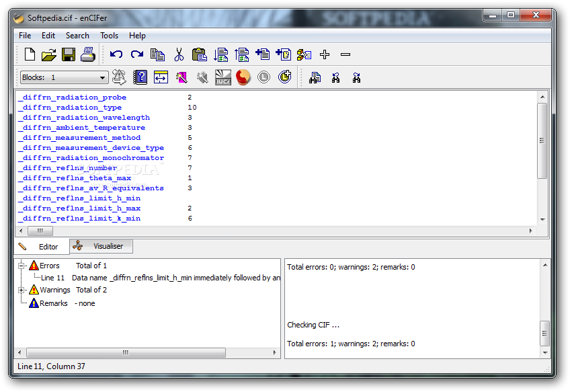Click the up-arrow document icon in toolbar

241,55
